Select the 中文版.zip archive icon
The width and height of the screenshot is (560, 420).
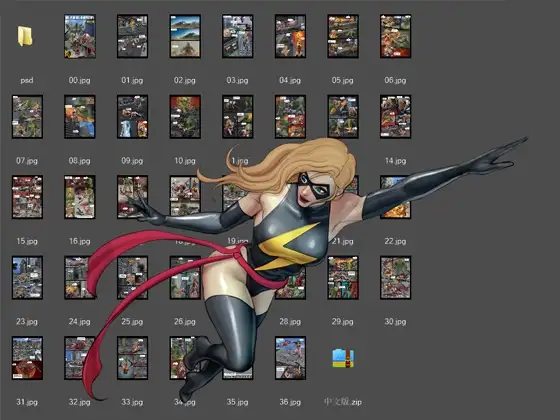343,359
